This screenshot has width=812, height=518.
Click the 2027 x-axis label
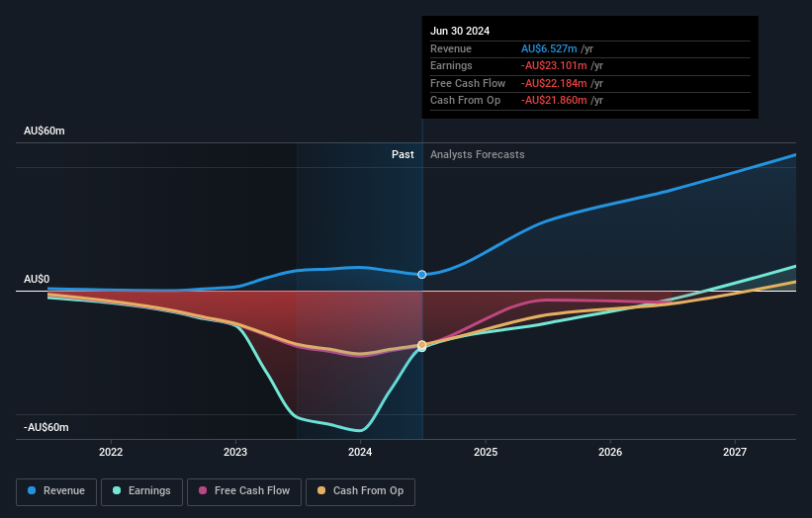(x=735, y=452)
